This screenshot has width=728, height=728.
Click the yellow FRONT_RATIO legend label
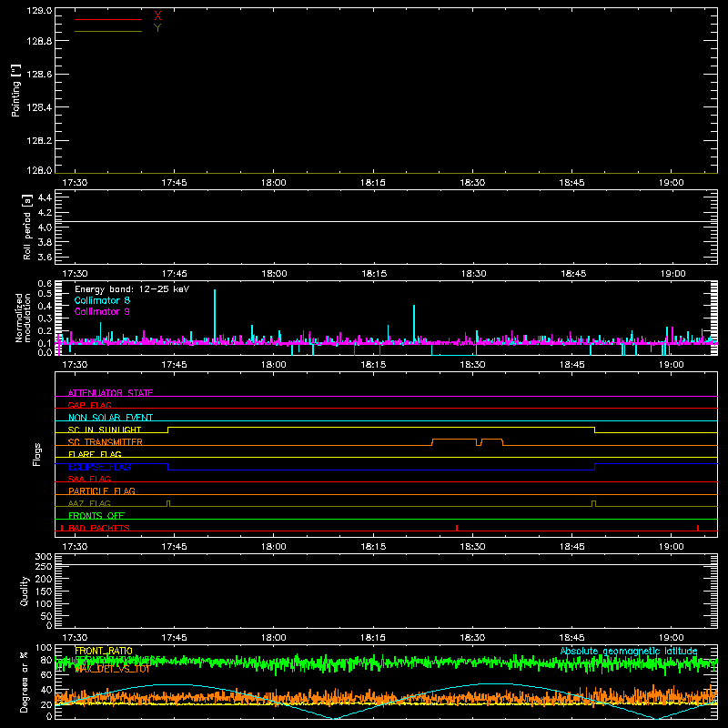click(x=104, y=651)
